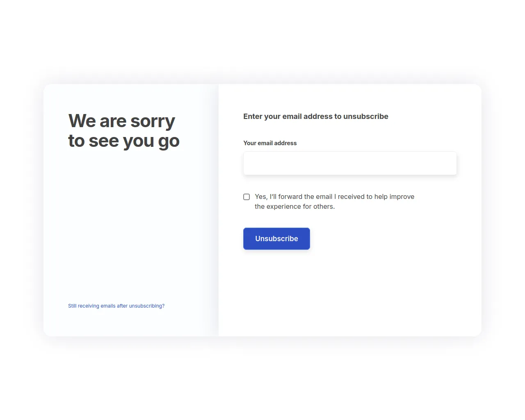Click the email address input field
This screenshot has width=525, height=420.
[349, 163]
